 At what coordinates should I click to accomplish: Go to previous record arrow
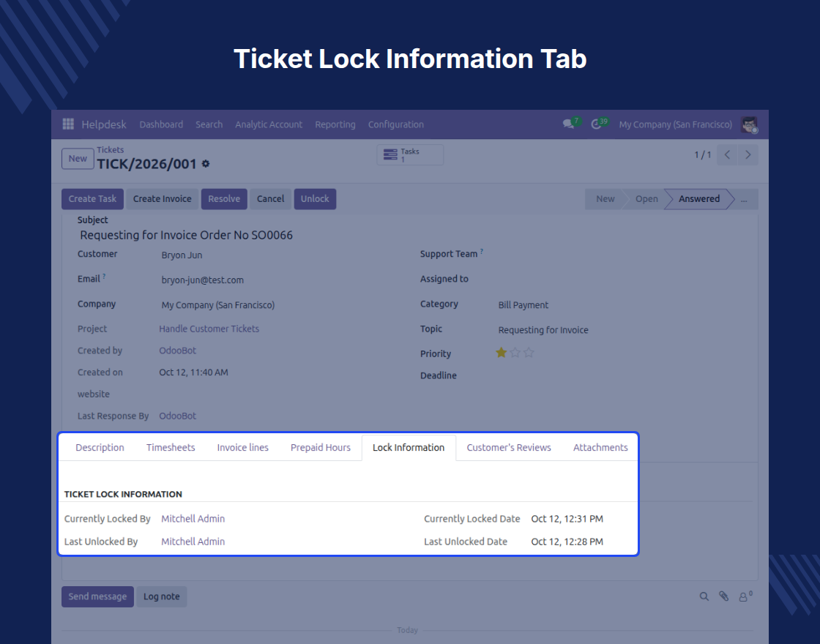pyautogui.click(x=727, y=154)
